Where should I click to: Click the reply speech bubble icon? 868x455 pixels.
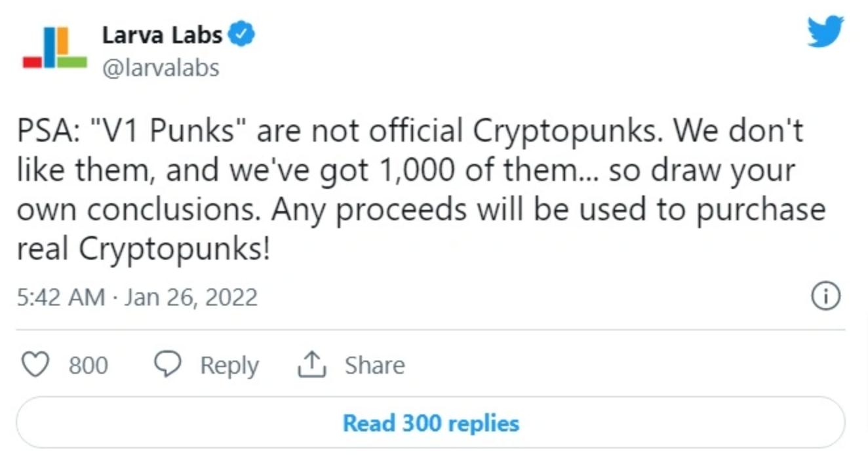(167, 365)
